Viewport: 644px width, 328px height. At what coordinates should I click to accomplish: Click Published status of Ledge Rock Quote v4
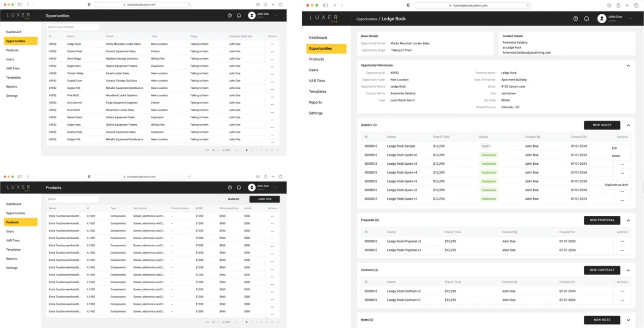[x=489, y=173]
